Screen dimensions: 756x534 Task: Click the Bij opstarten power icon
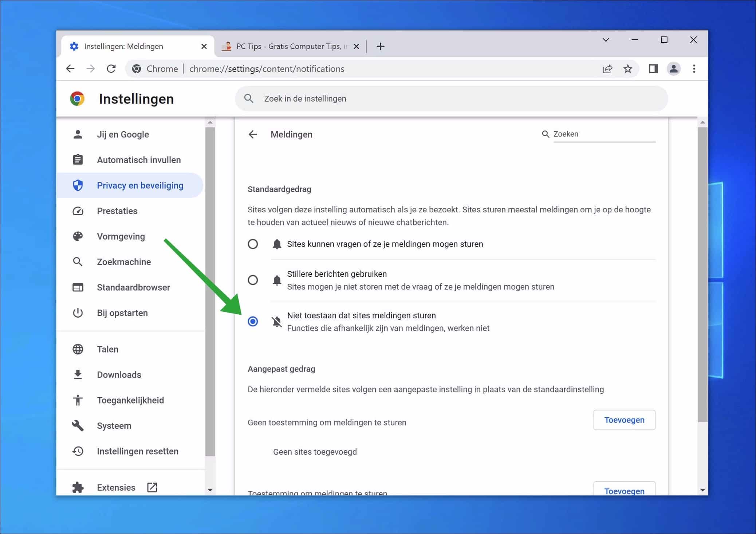tap(78, 313)
